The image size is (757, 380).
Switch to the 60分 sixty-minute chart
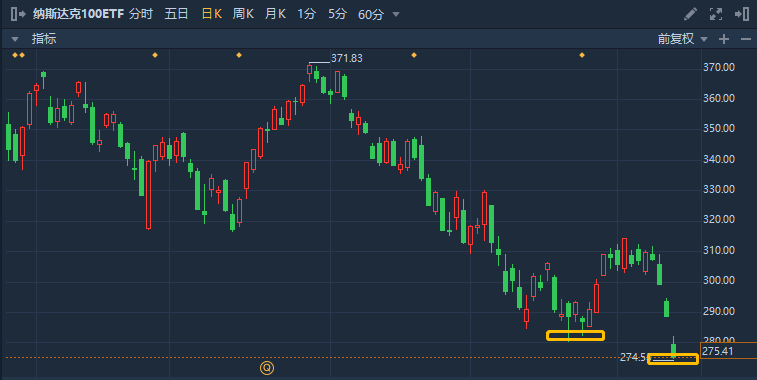tap(371, 14)
